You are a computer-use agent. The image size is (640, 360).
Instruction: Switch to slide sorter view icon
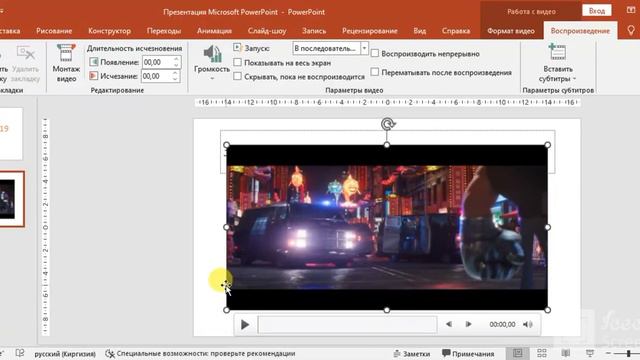click(x=542, y=353)
